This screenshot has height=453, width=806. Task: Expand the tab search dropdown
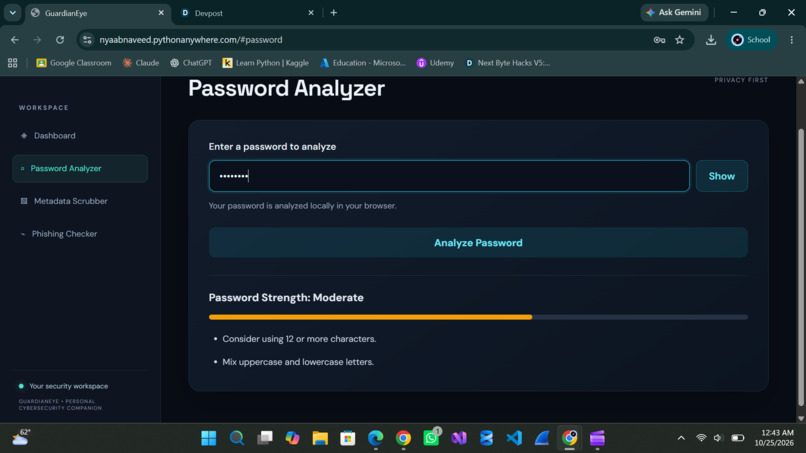pos(12,13)
